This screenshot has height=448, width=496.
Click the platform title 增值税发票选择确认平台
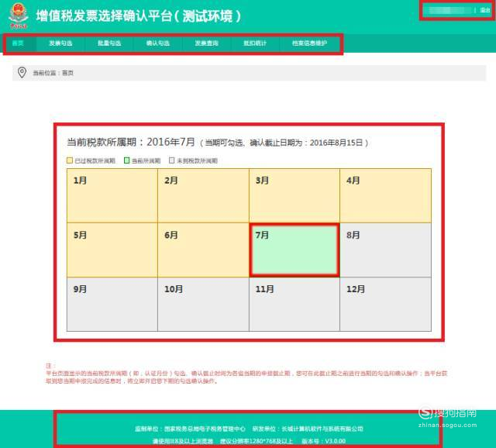click(104, 16)
